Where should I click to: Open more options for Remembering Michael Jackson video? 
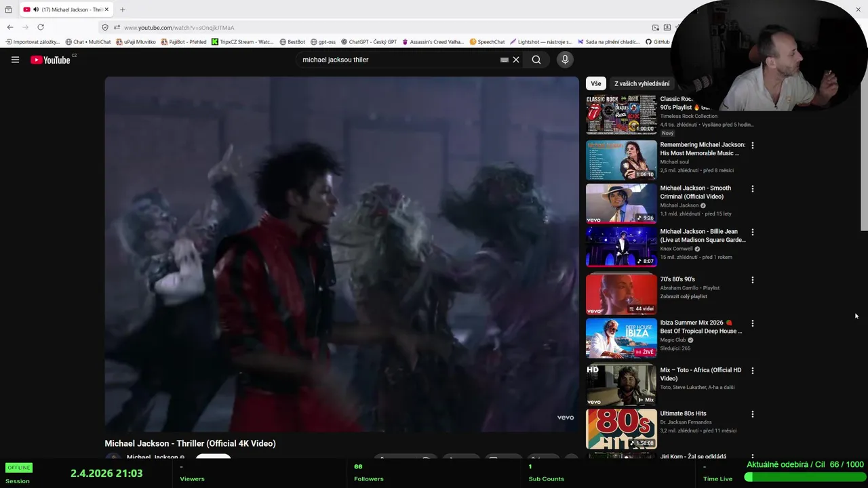(x=752, y=145)
